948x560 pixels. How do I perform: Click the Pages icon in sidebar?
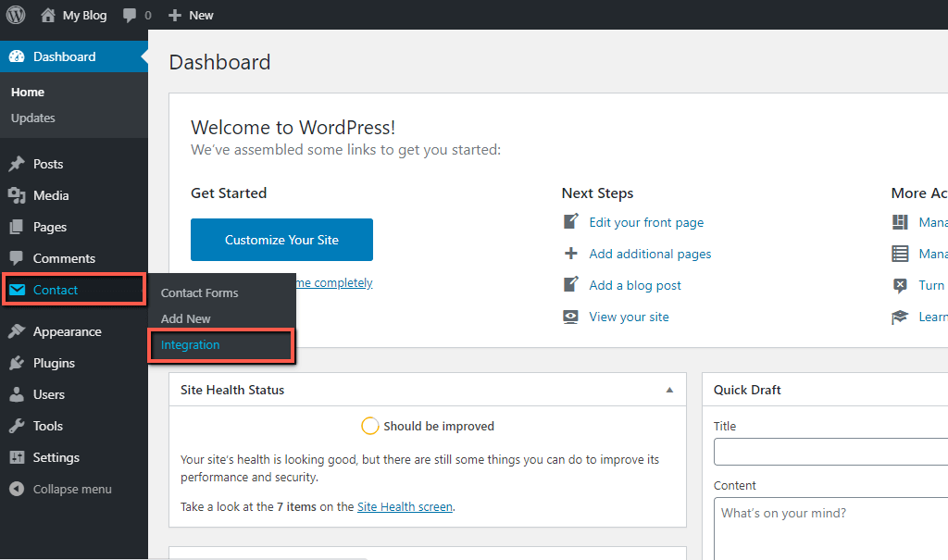coord(17,227)
